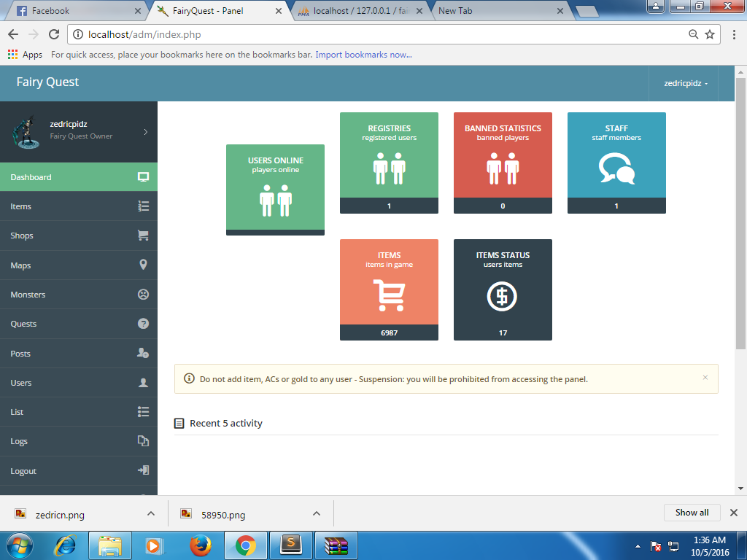The image size is (747, 560).
Task: Click the scrollbar down arrow
Action: 740,488
